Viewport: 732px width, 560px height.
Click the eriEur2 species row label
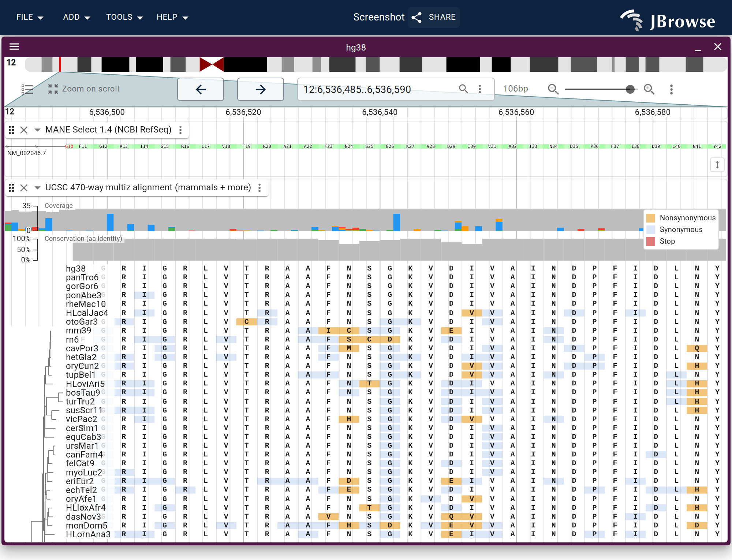click(80, 481)
